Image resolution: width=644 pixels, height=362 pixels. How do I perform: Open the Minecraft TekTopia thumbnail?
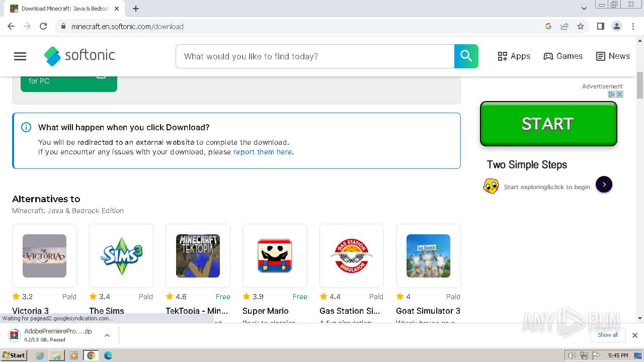(x=198, y=256)
